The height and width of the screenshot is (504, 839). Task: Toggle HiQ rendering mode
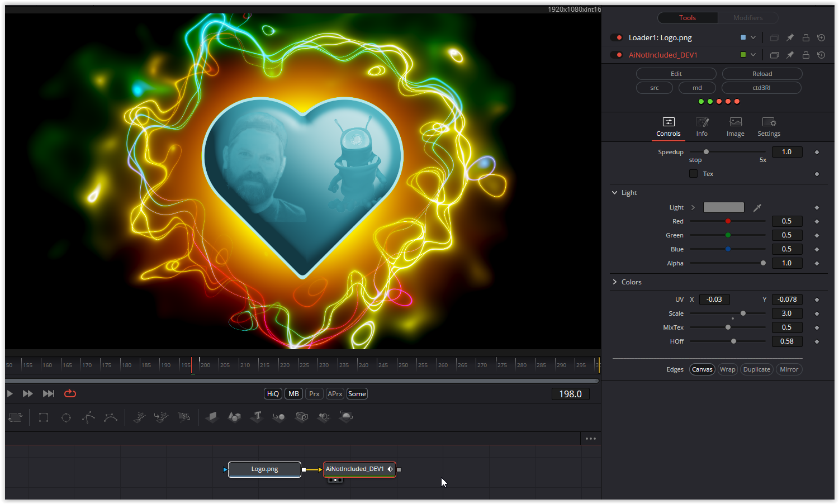[x=273, y=394]
